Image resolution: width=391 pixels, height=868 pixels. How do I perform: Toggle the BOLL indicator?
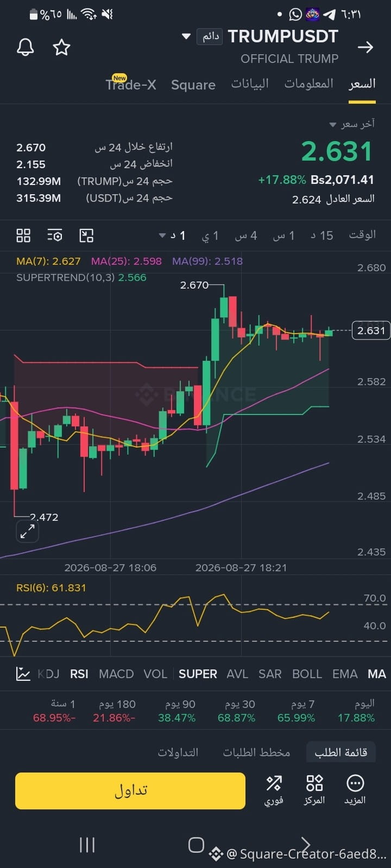(307, 674)
